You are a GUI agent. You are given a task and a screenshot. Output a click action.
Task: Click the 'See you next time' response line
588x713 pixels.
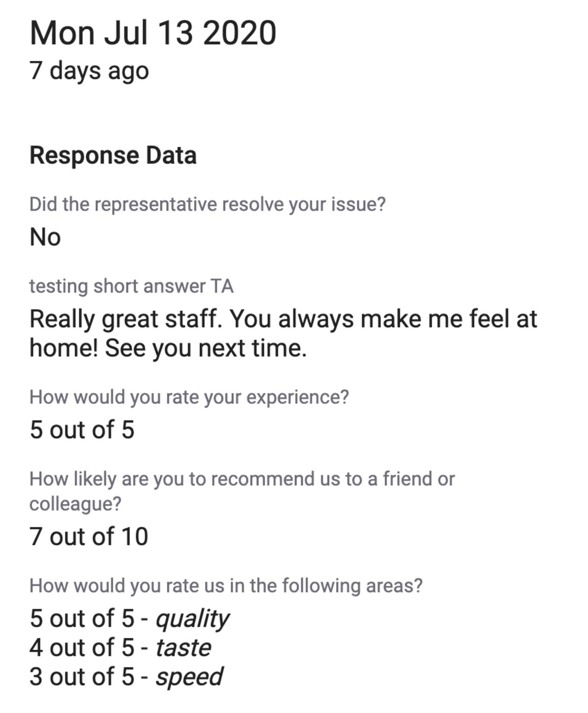coord(206,348)
